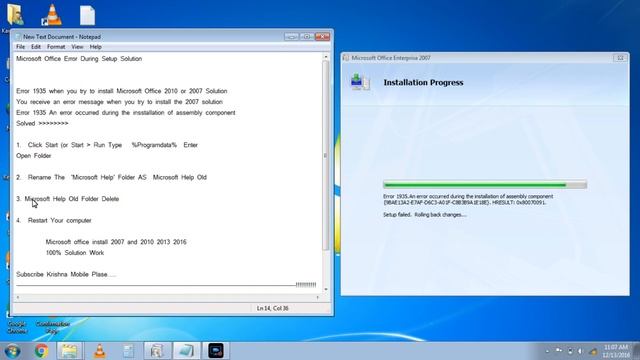Click the 'Open Folder' line in Notepad
Screen dimensions: 640x360
(33, 156)
